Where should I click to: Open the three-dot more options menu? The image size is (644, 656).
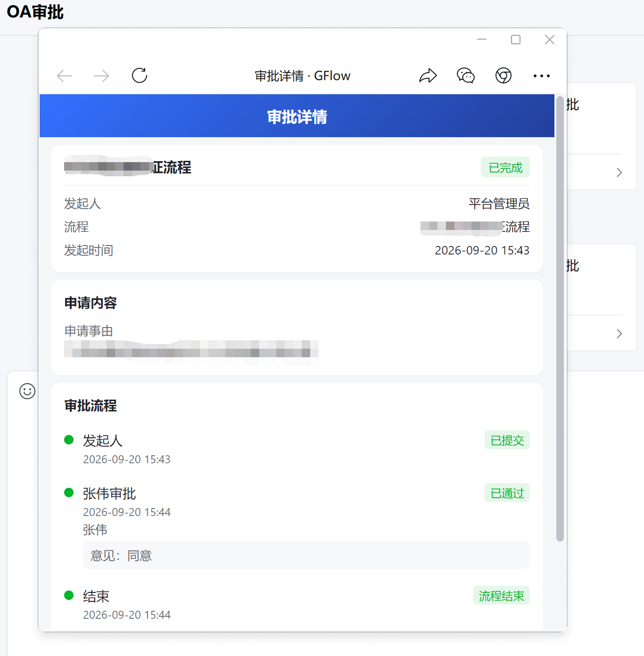542,76
